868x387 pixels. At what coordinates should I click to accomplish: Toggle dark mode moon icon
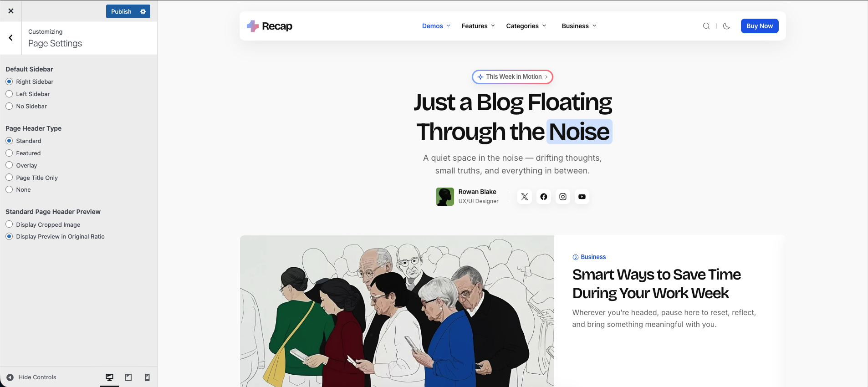[x=726, y=26]
